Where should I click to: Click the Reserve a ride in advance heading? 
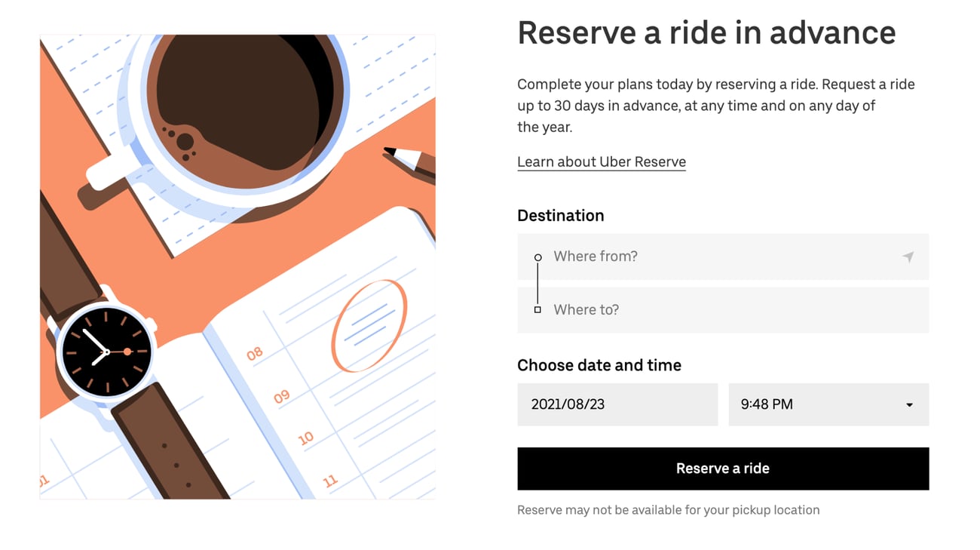pyautogui.click(x=706, y=33)
